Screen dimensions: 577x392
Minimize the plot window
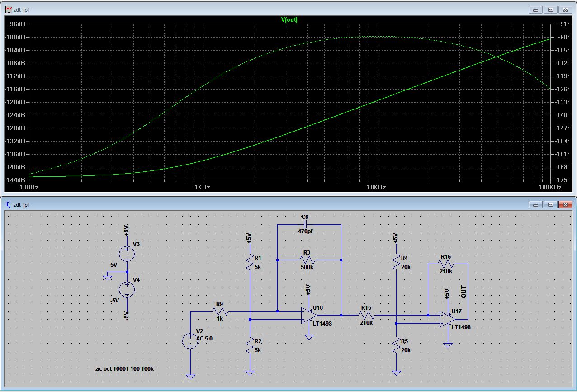536,9
